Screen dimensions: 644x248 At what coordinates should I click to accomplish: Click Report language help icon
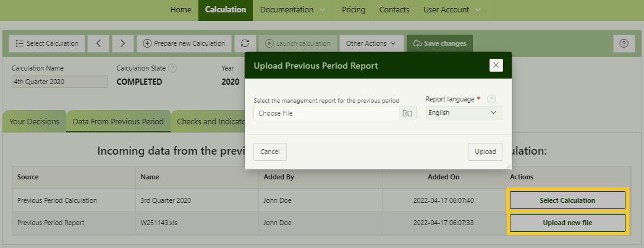[491, 99]
